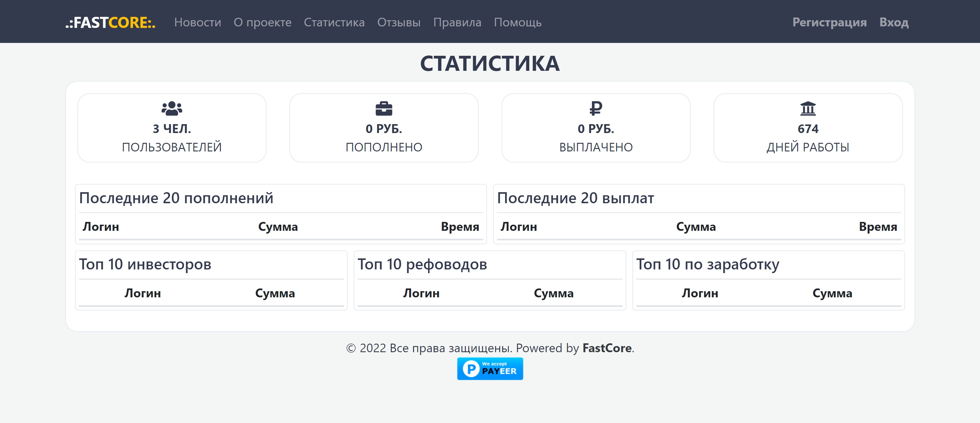Click the briefcase icon above Пополнено
Screen dimensions: 980x423
(x=383, y=109)
